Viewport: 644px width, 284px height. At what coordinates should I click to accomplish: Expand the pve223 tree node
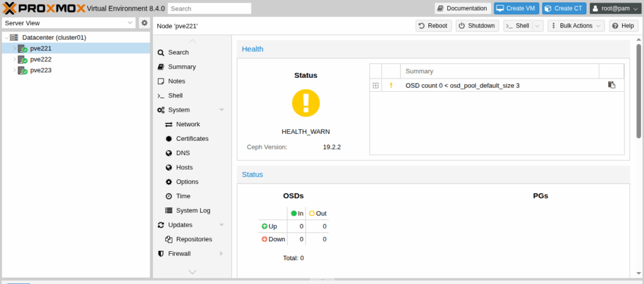14,70
